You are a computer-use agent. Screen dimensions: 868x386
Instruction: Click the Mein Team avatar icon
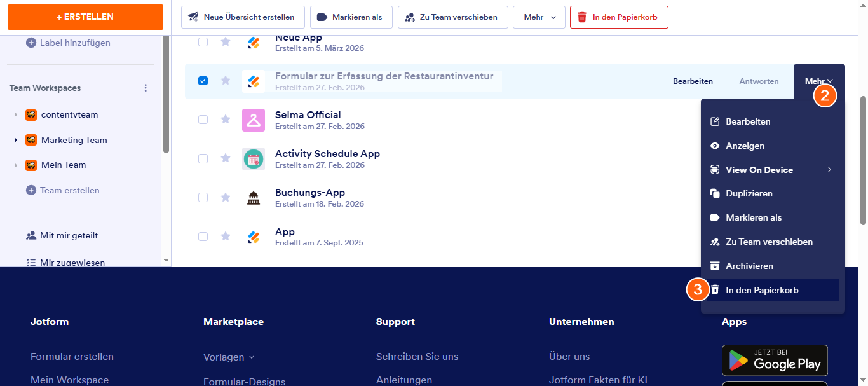pos(31,165)
